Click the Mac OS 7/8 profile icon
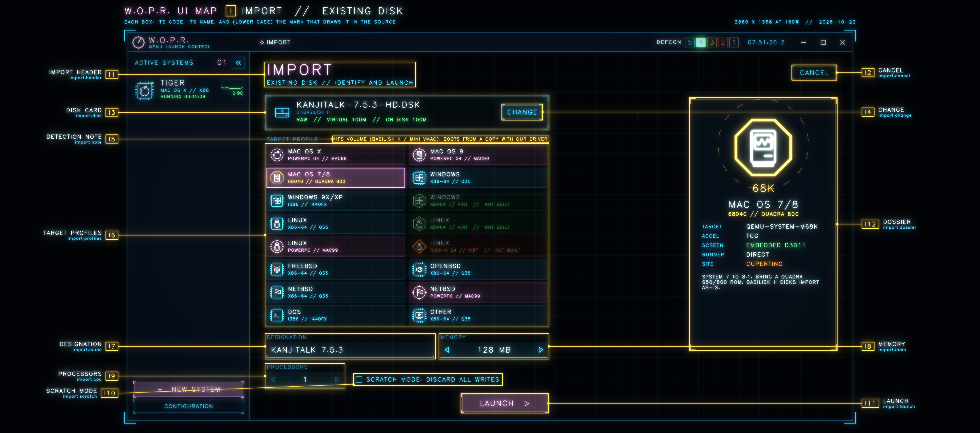 [277, 177]
